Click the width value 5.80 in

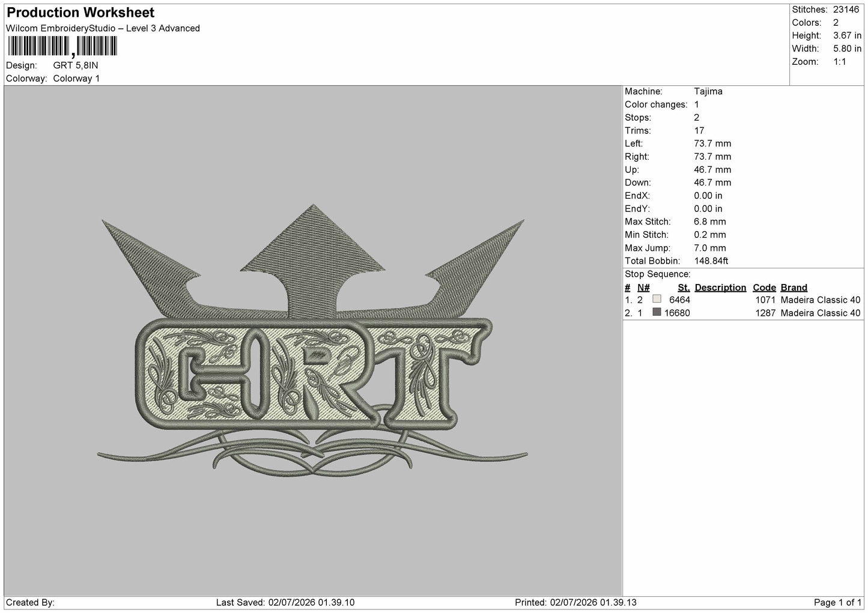pos(847,49)
